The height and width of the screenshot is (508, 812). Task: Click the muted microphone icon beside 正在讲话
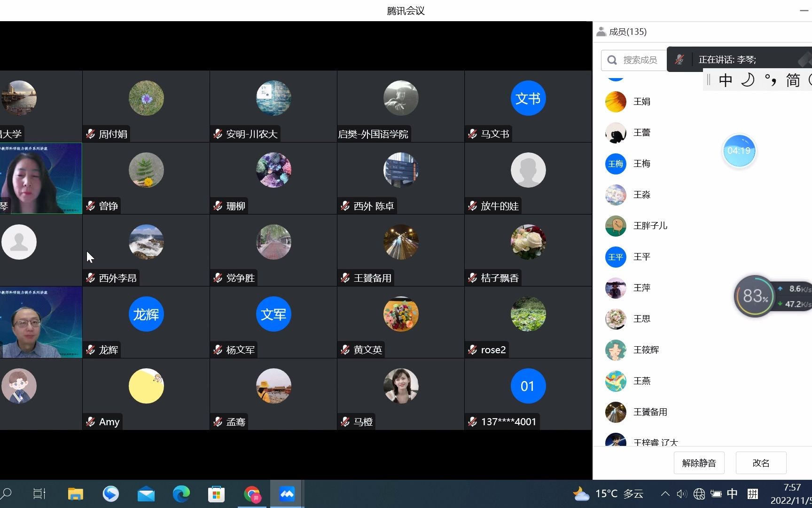(679, 59)
